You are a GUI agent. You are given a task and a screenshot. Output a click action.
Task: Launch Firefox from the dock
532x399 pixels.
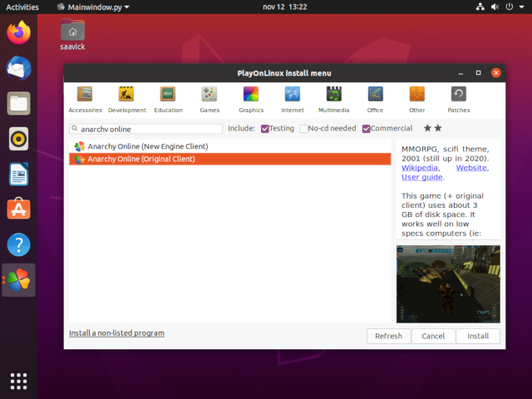pos(18,32)
